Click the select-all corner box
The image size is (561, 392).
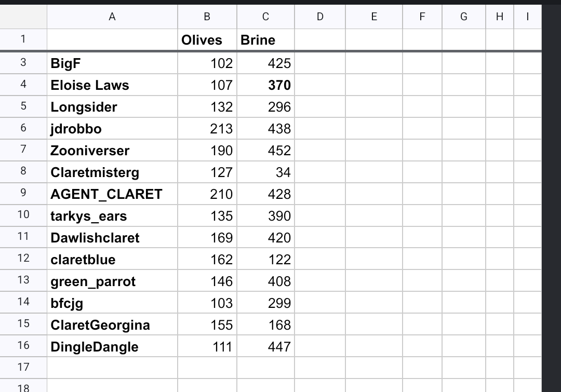click(23, 17)
